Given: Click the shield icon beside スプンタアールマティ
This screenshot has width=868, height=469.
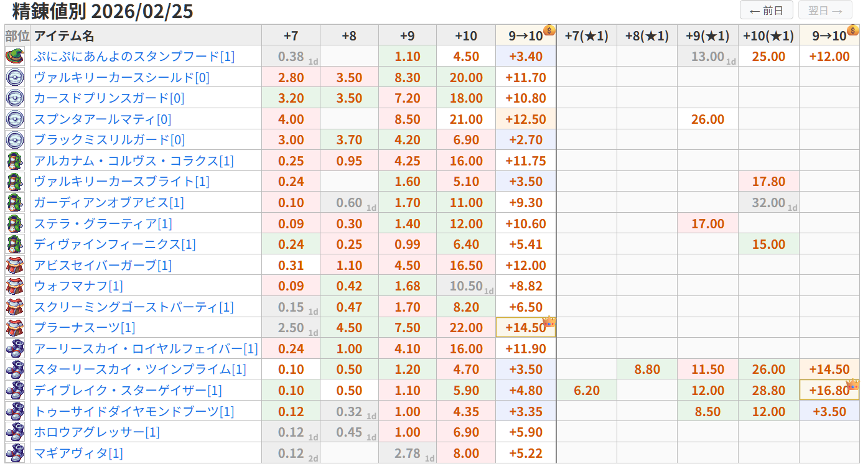Looking at the screenshot, I should [14, 119].
